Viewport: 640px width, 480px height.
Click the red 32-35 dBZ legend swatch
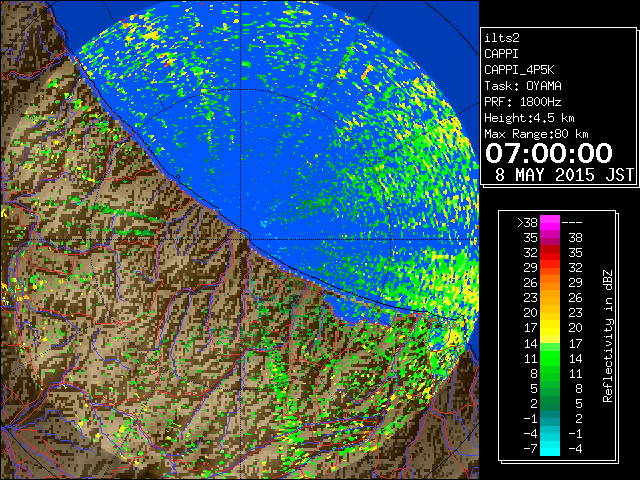550,253
